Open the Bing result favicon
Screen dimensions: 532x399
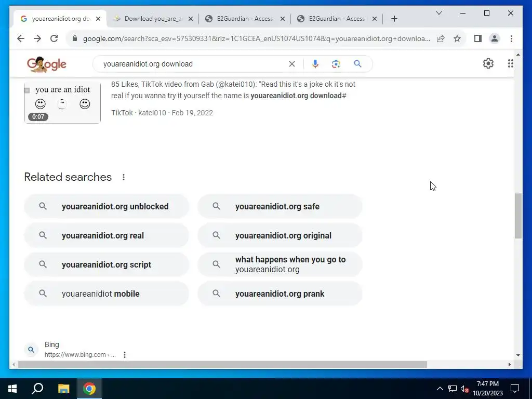(x=31, y=350)
